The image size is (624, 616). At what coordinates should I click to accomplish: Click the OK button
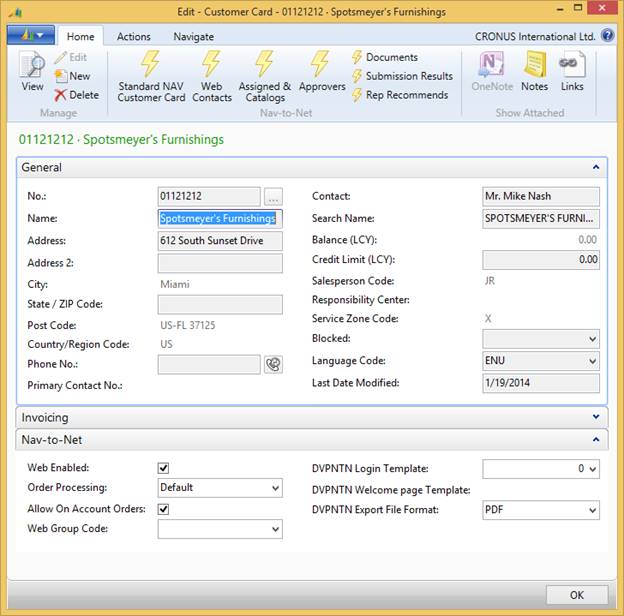tap(577, 595)
